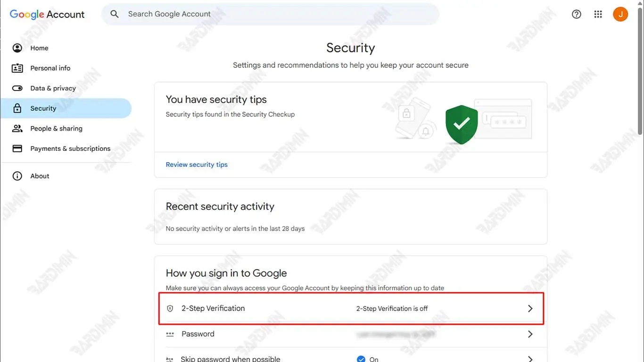Click the Google Account logo
Screen dimensions: 644x362
point(47,14)
